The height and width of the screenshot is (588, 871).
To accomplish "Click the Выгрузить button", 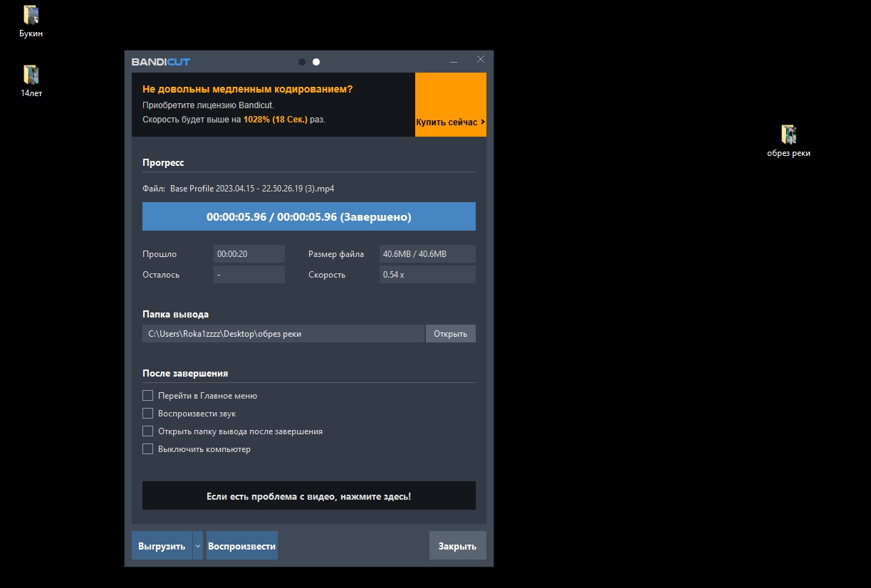I will tap(162, 546).
